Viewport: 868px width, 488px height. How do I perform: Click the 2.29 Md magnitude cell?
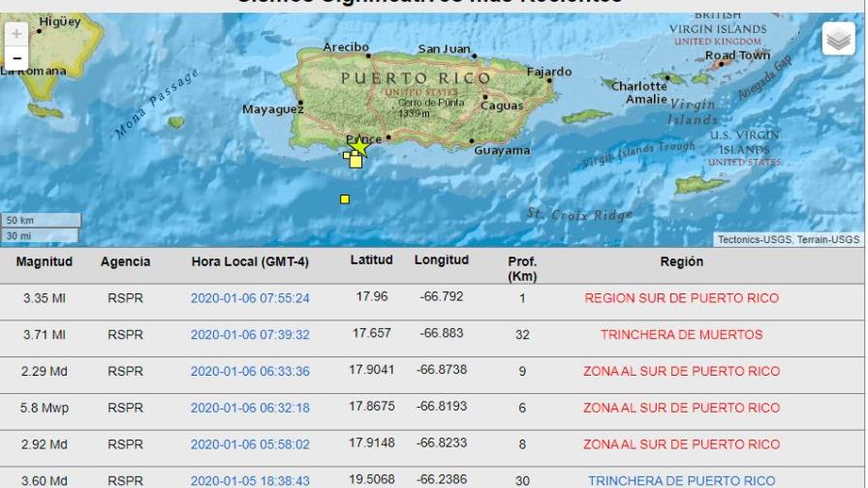[x=45, y=371]
